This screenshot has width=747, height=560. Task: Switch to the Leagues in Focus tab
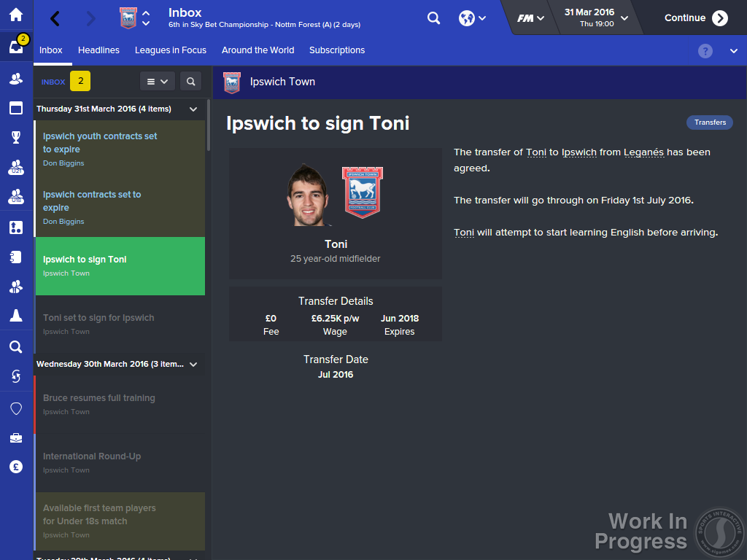(171, 50)
